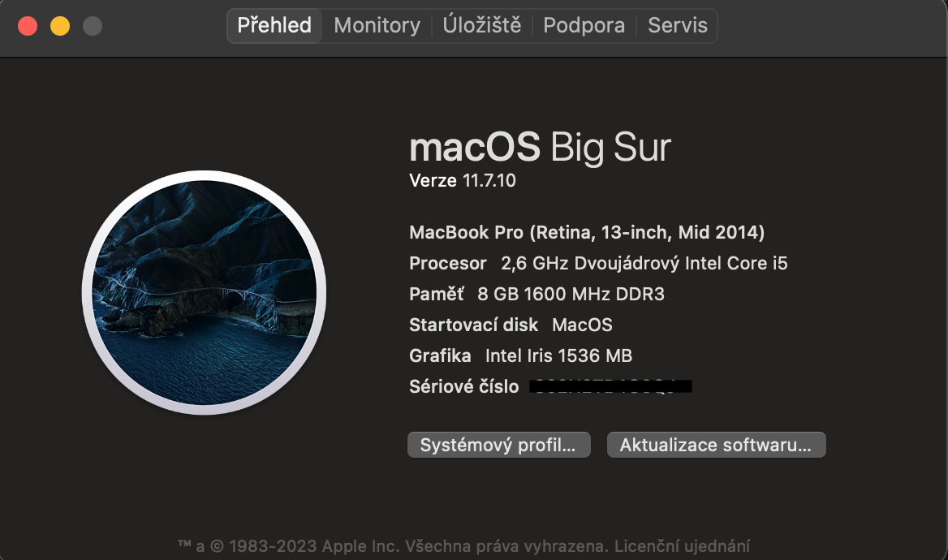Click the Startovací disk entry MacOS
948x560 pixels.
(x=511, y=325)
